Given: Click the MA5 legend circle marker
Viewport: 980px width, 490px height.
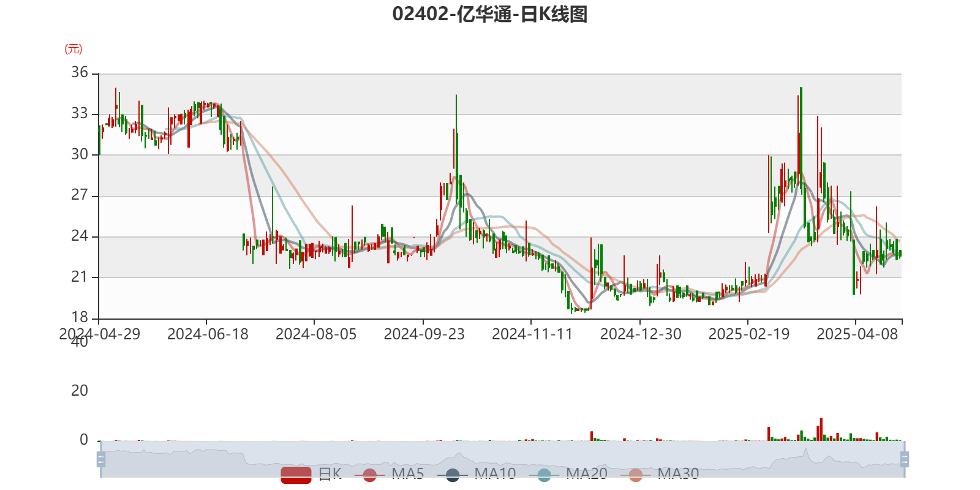Looking at the screenshot, I should click(x=369, y=475).
